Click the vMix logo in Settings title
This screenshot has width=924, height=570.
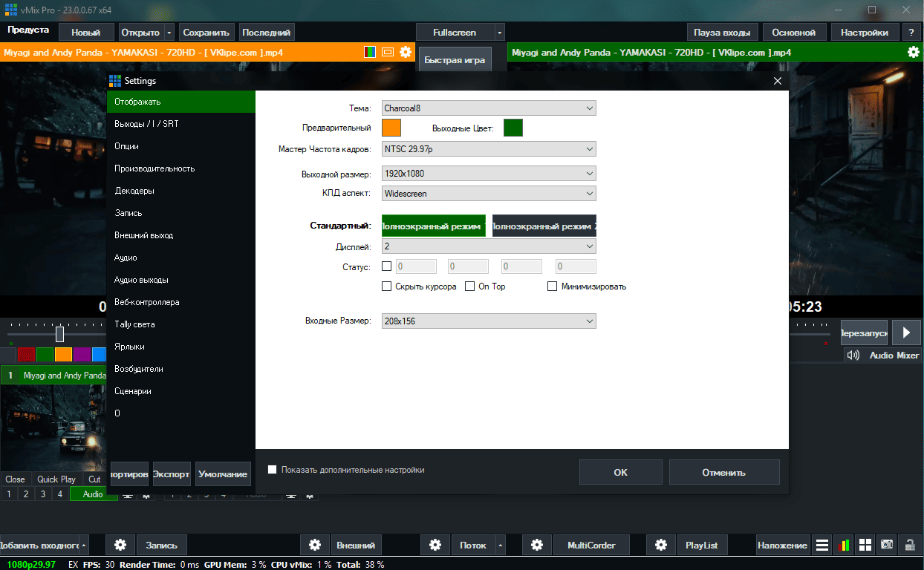click(114, 81)
